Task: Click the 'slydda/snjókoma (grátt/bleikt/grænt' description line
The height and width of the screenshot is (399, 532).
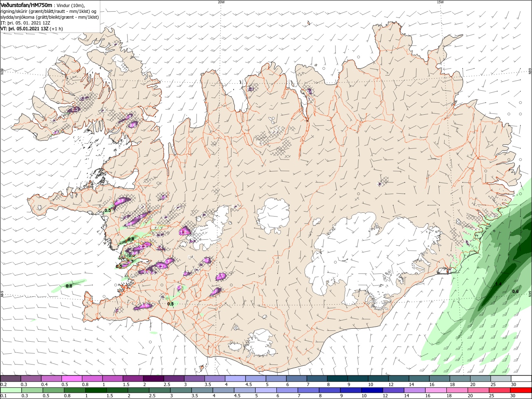Action: tap(49, 17)
